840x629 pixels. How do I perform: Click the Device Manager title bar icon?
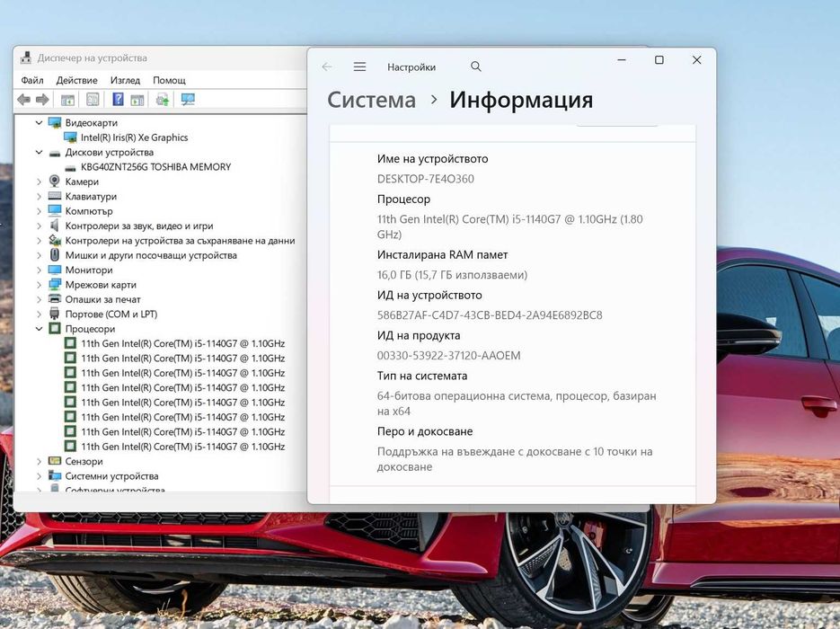tap(26, 58)
